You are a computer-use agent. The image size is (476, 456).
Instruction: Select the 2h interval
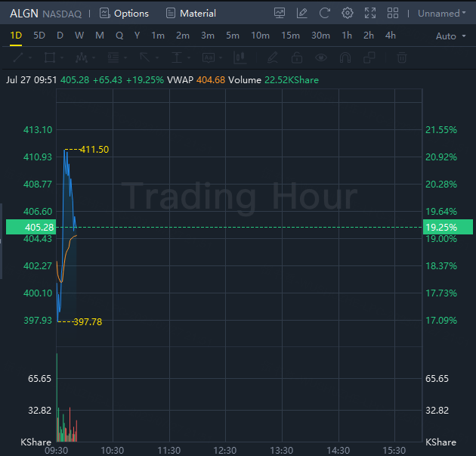click(x=369, y=36)
